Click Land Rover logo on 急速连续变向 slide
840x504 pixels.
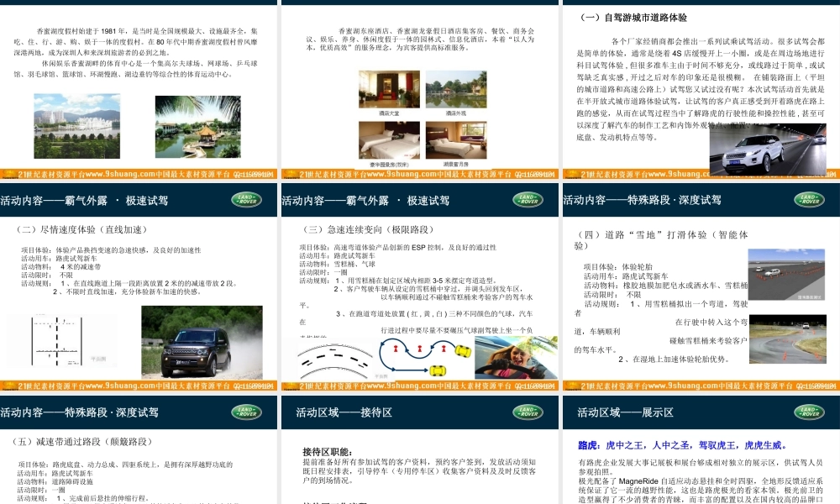point(528,200)
